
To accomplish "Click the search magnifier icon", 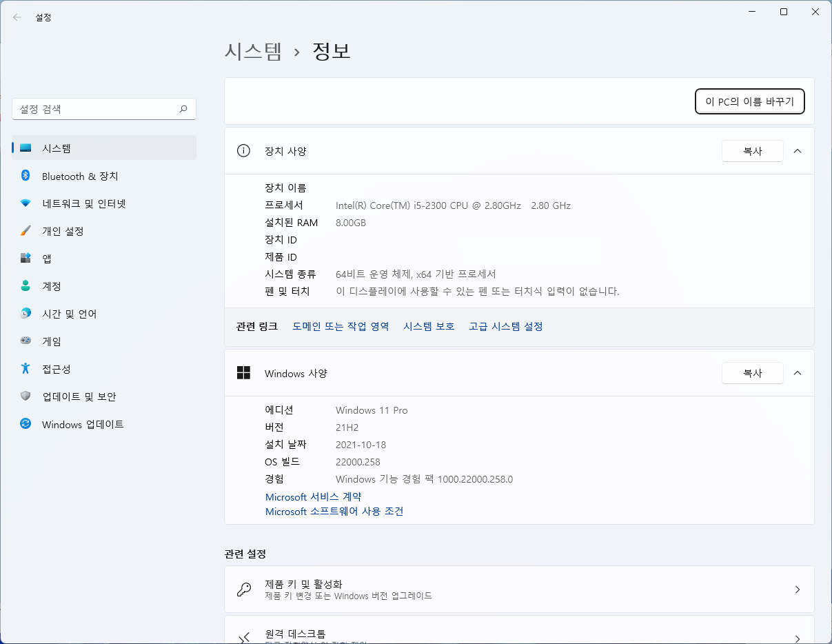I will pyautogui.click(x=183, y=109).
